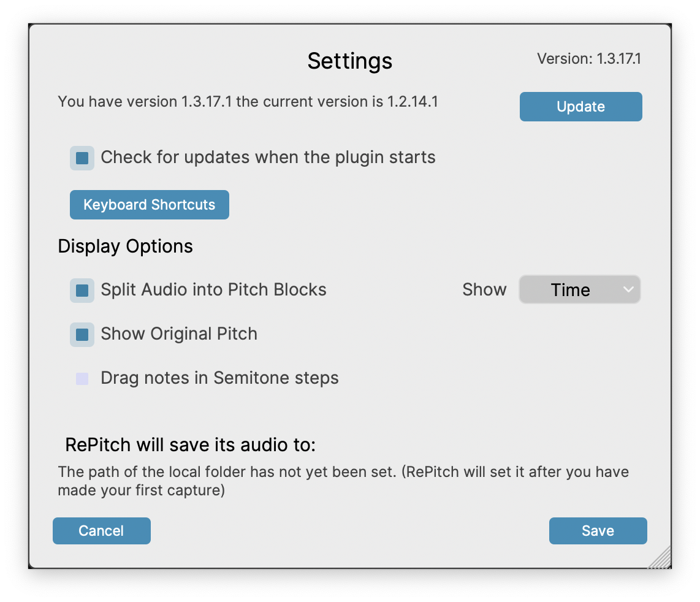Cancel the settings dialog
The width and height of the screenshot is (700, 602).
(101, 531)
